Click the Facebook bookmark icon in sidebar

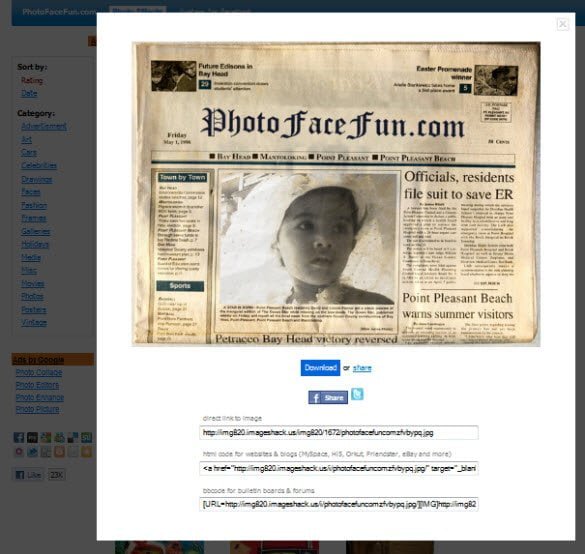[19, 437]
